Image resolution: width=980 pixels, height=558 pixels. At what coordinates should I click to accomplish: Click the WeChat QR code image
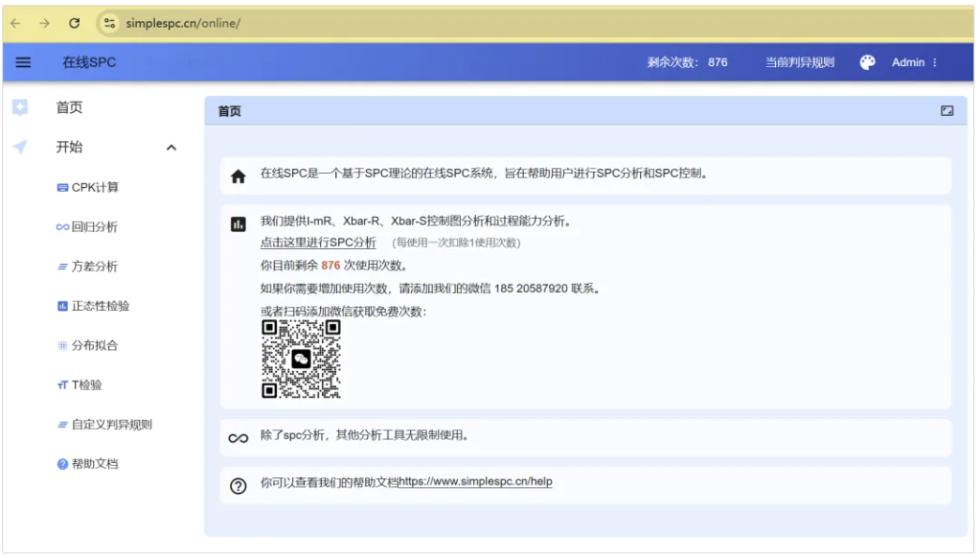[x=301, y=359]
